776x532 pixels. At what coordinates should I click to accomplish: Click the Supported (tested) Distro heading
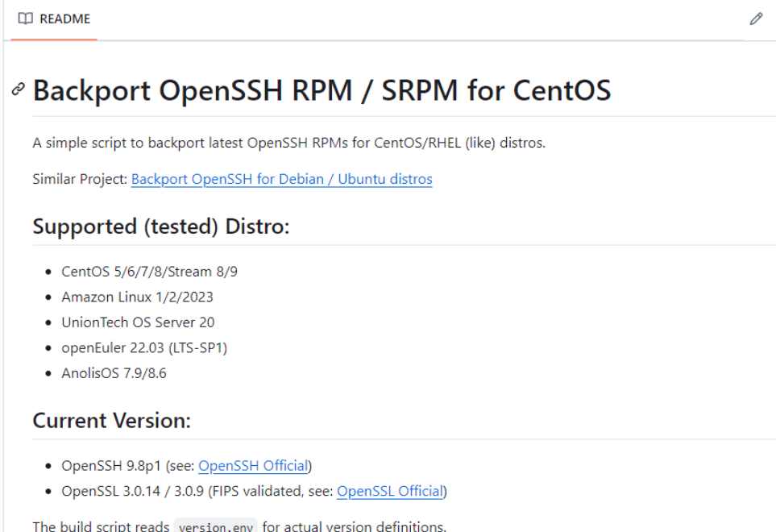pyautogui.click(x=160, y=227)
